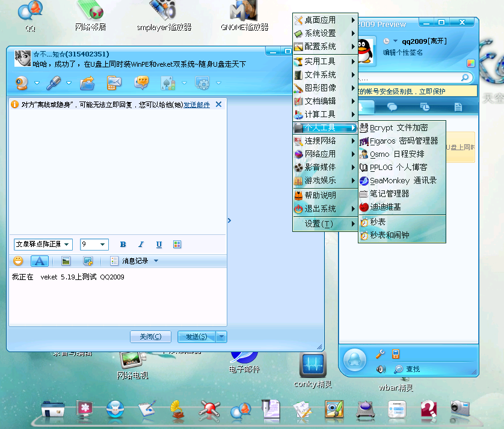The height and width of the screenshot is (429, 504).
Task: Expand the microphone options arrow
Action: click(x=69, y=83)
